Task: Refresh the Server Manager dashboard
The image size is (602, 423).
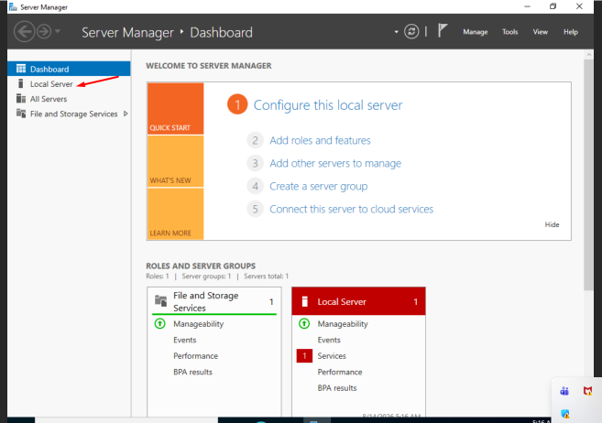Action: (x=411, y=31)
